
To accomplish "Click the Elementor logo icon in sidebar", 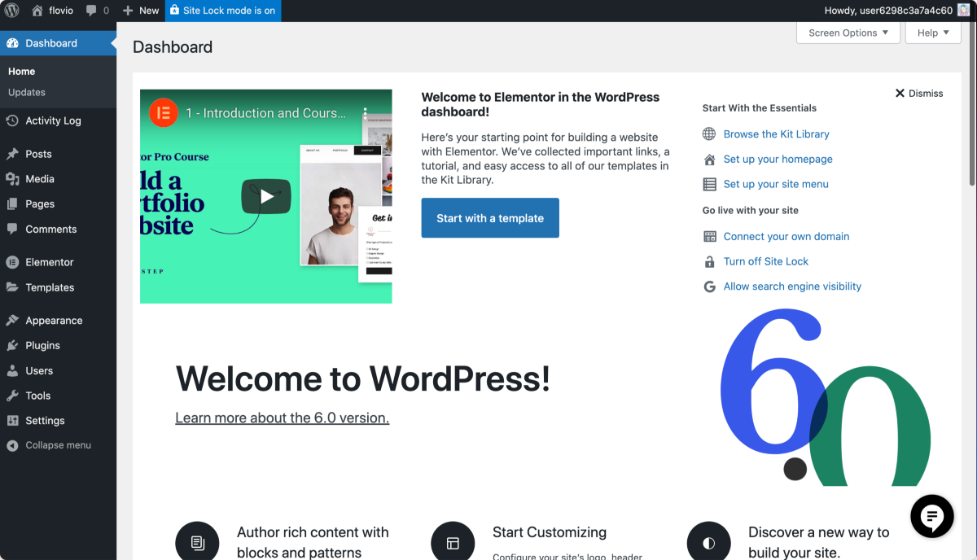I will 12,262.
